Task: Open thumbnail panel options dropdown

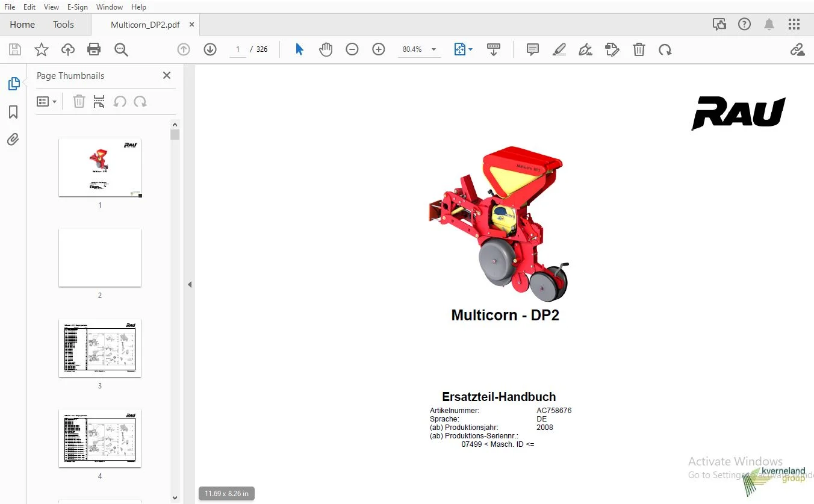Action: click(46, 102)
